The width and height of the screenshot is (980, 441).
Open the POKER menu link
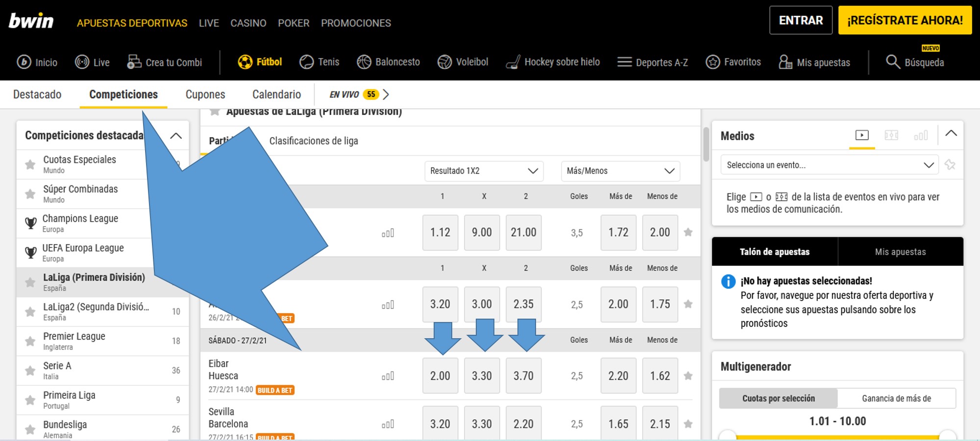pos(294,23)
